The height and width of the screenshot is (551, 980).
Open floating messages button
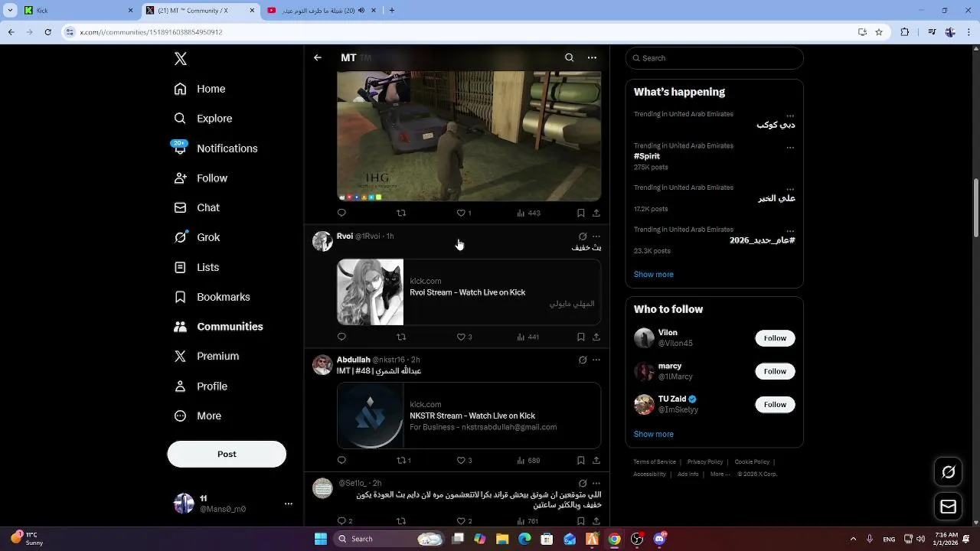948,507
